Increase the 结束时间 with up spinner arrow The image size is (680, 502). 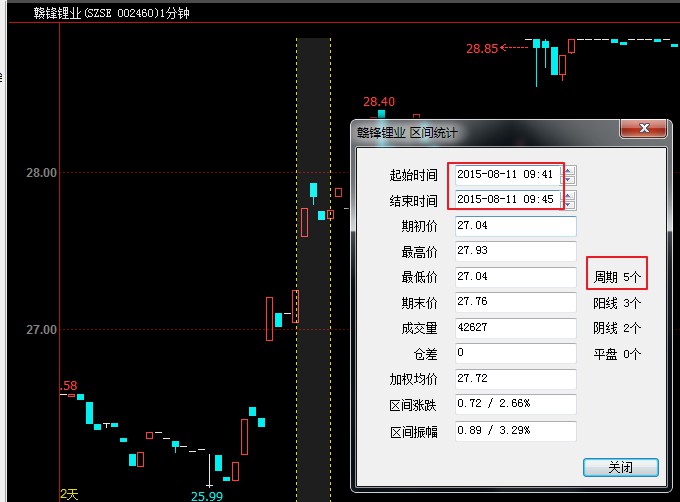[x=570, y=195]
